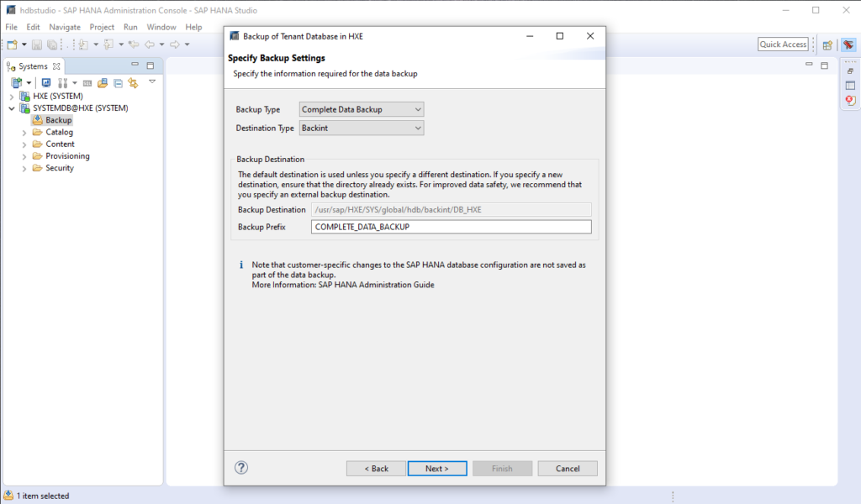Click the Save icon in main toolbar
Image resolution: width=861 pixels, height=504 pixels.
[x=37, y=45]
